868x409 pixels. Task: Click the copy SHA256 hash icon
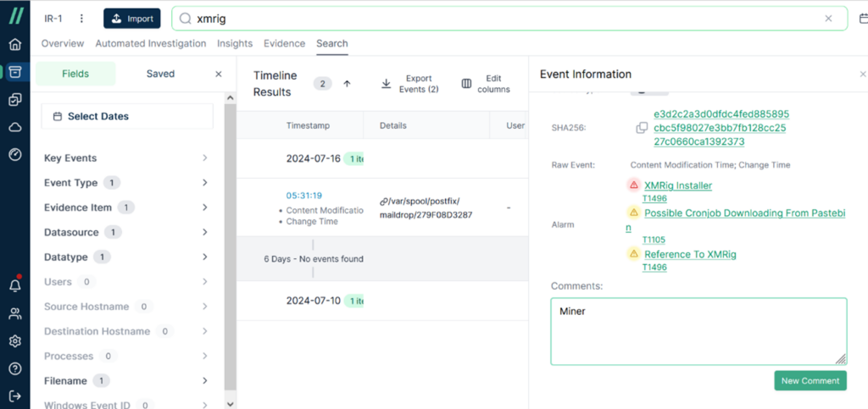(x=642, y=128)
